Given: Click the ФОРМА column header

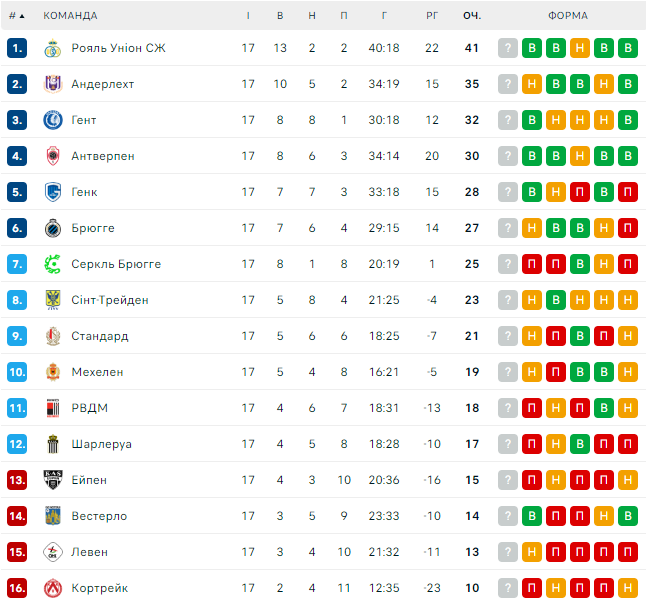Looking at the screenshot, I should pyautogui.click(x=568, y=16).
